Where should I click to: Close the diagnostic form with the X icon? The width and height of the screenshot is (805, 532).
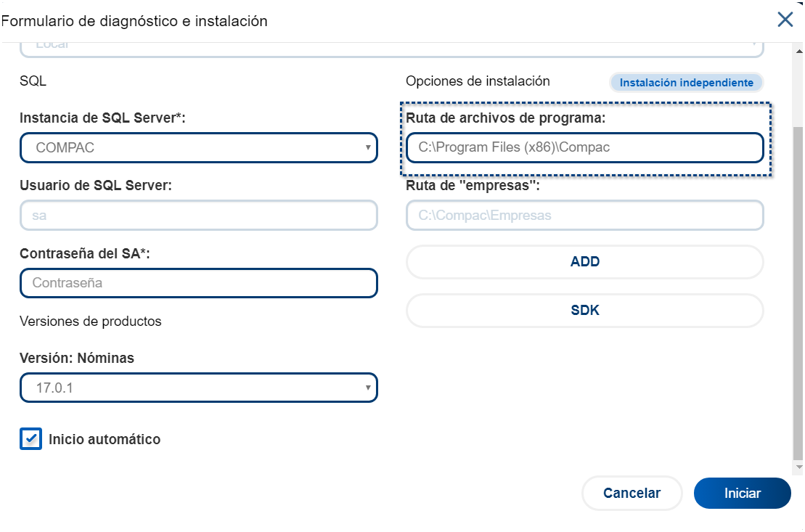click(x=785, y=20)
